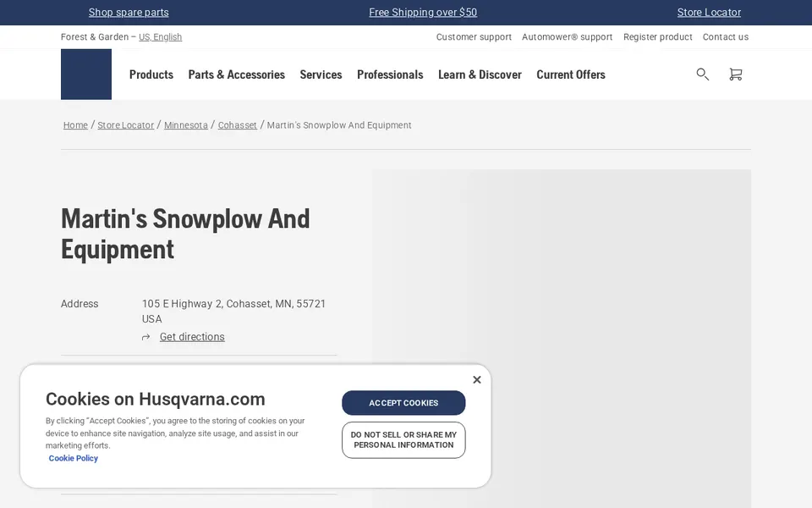Click the Martin's Snowplow And Equipment heading
The image size is (812, 508).
(x=185, y=234)
